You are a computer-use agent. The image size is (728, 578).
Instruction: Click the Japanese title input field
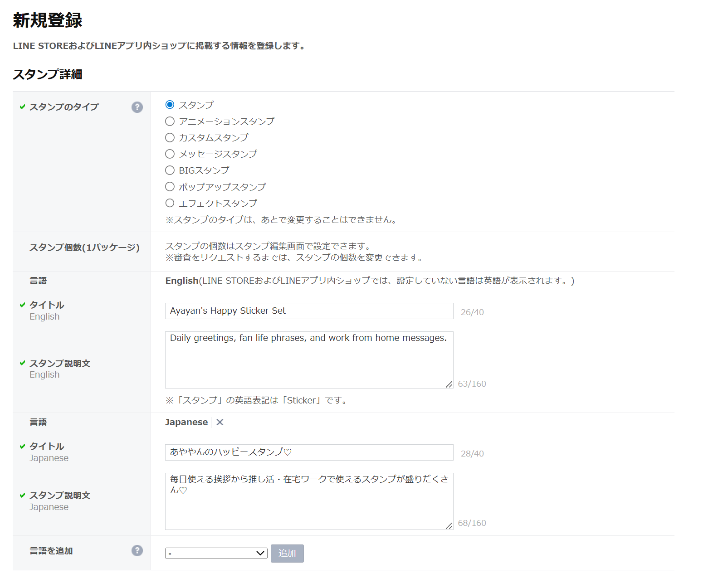coord(308,452)
